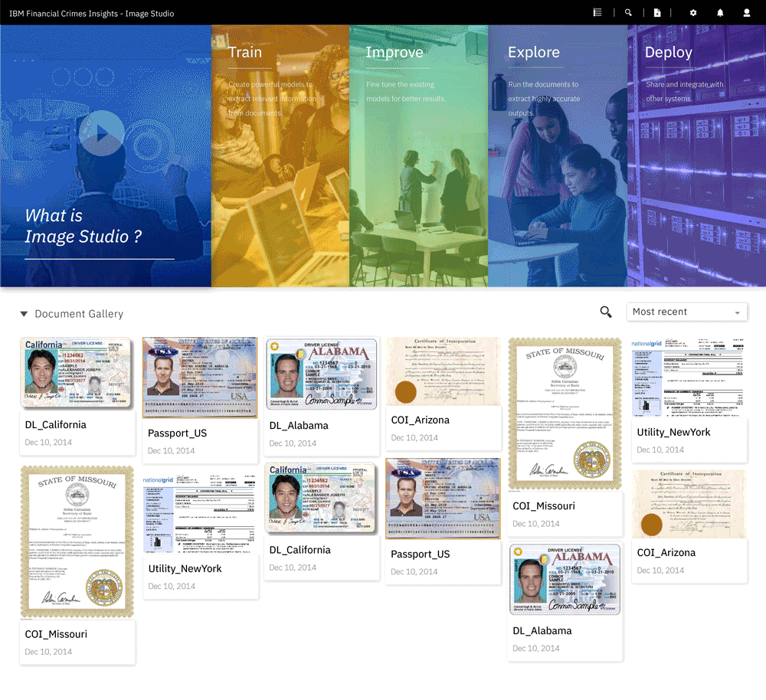Open the Utility_NewYork bill below the Passport_US card

click(200, 513)
